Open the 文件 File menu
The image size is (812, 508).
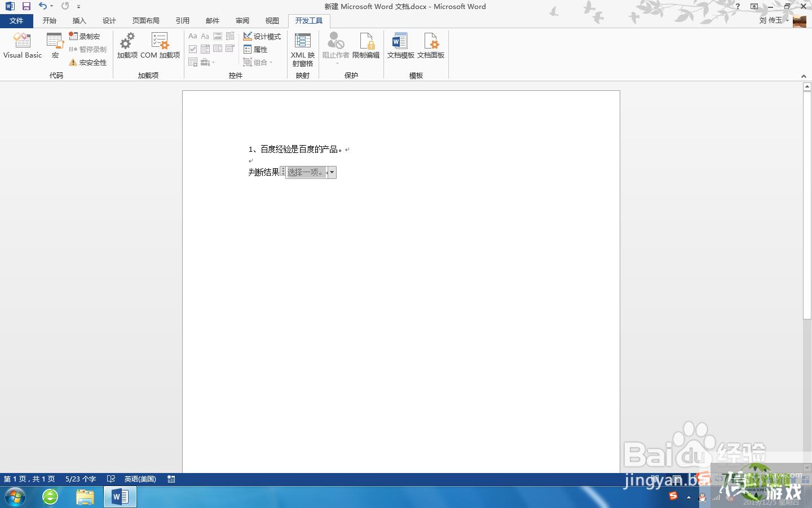[16, 20]
